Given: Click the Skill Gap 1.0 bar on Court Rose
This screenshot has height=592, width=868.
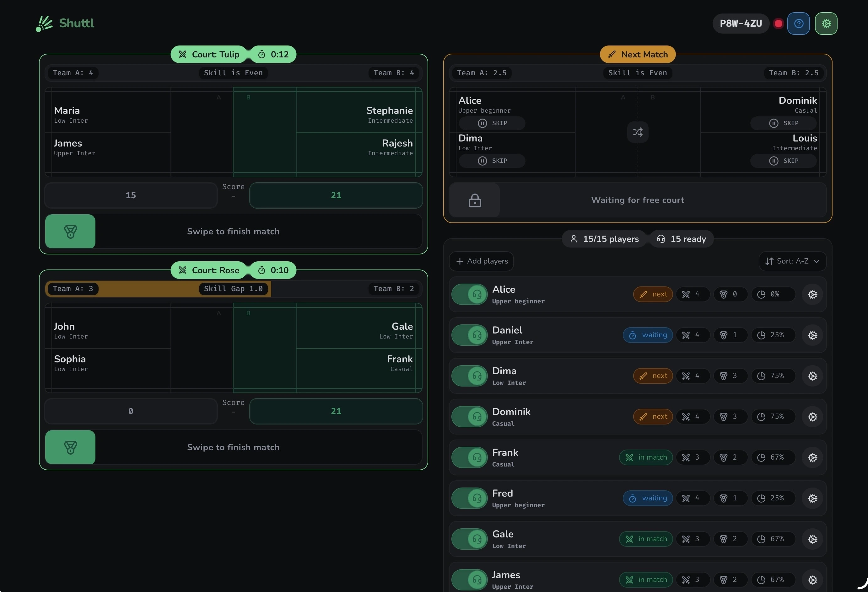Looking at the screenshot, I should coord(233,289).
